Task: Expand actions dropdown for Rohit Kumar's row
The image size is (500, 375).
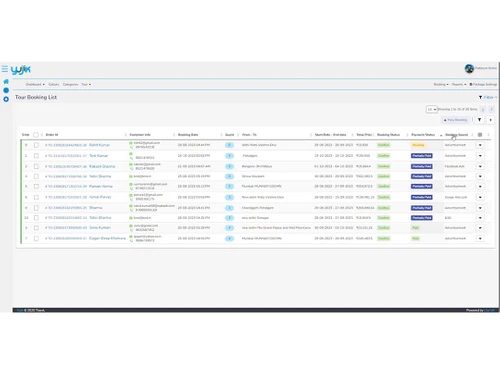Action: [x=480, y=145]
